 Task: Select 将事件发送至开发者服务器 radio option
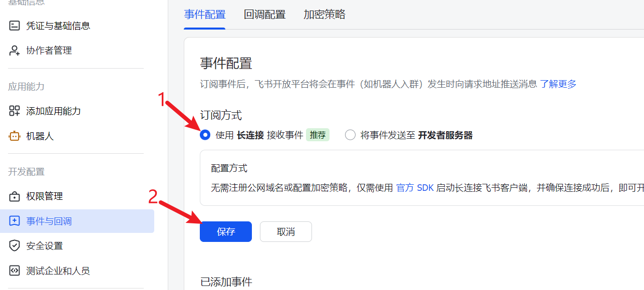(350, 135)
